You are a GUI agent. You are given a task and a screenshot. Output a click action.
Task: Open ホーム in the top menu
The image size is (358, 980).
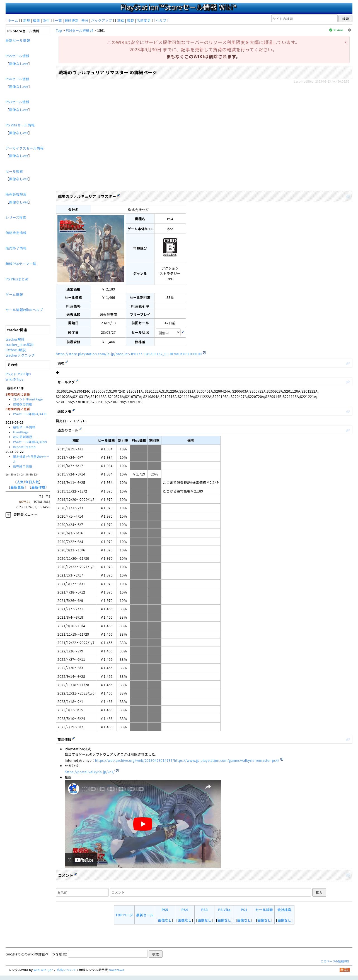click(13, 21)
